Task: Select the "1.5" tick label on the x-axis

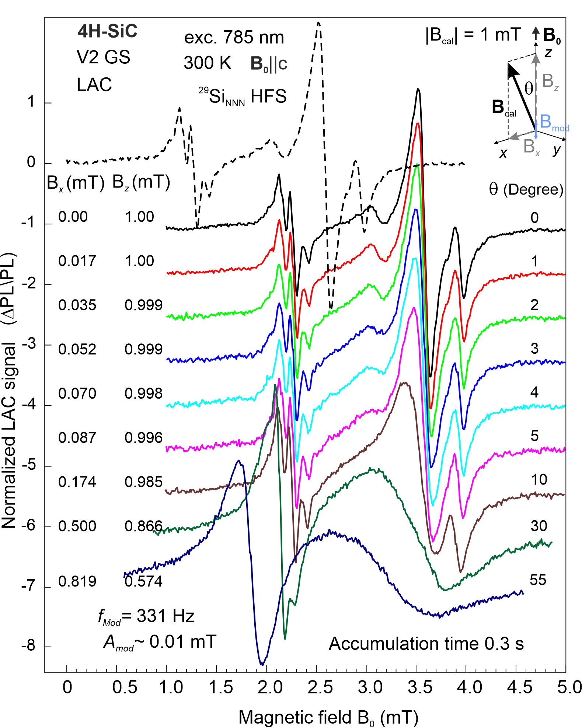Action: (220, 687)
